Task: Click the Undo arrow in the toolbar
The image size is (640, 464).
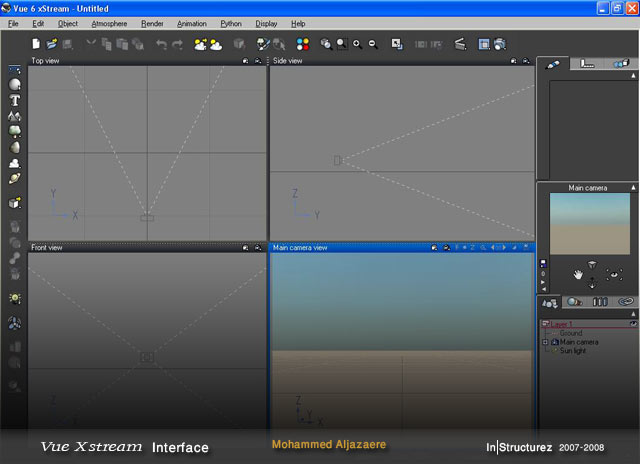Action: pos(162,44)
